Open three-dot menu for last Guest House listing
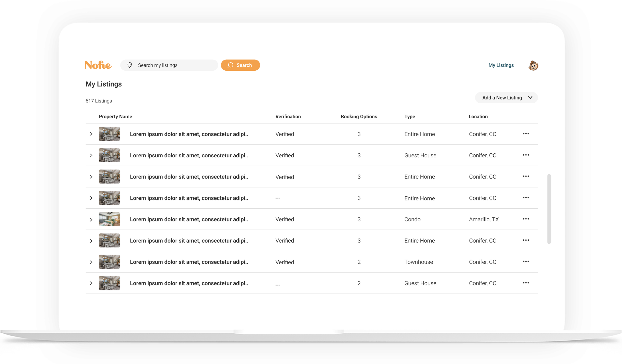 [x=526, y=283]
